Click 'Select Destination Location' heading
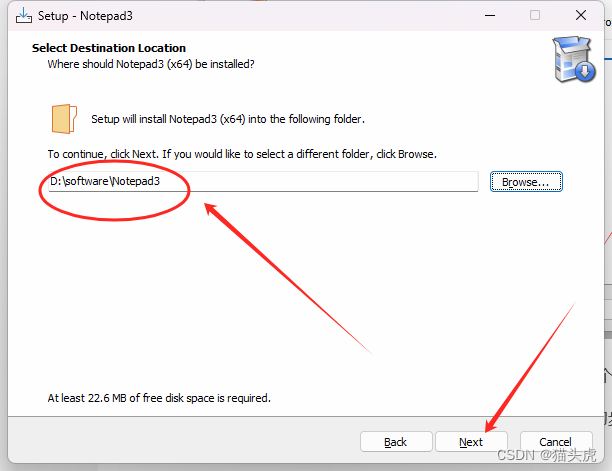612x471 pixels. point(109,48)
